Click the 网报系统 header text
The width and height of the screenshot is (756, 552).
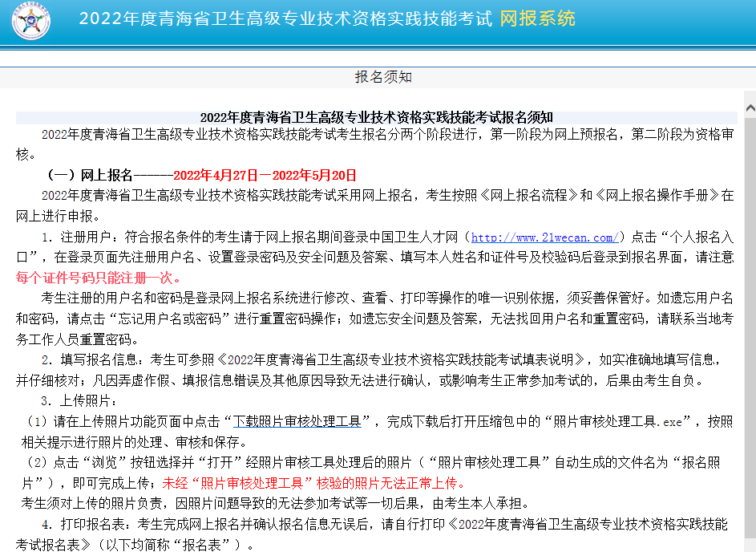537,20
